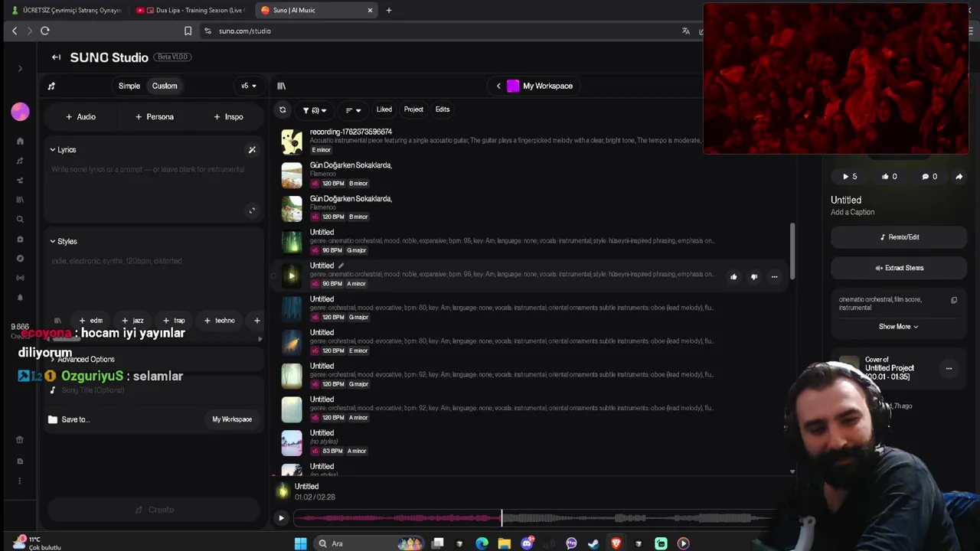The width and height of the screenshot is (980, 551).
Task: Go back from My Workspace with the chevron
Action: click(498, 86)
